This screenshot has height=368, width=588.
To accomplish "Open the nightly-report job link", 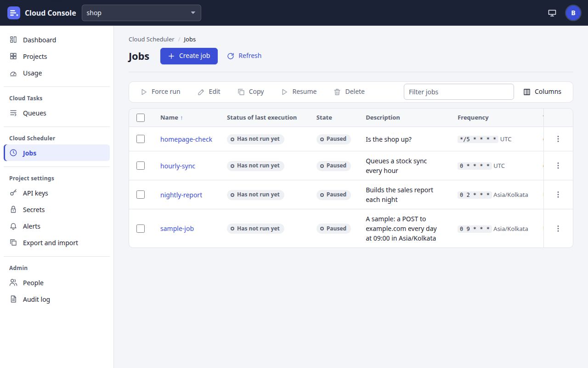I will click(x=181, y=195).
